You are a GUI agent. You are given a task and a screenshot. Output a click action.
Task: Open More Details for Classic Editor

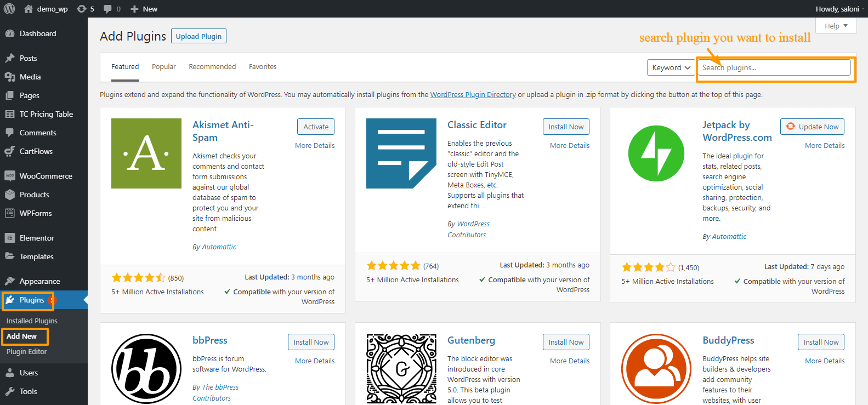[570, 145]
